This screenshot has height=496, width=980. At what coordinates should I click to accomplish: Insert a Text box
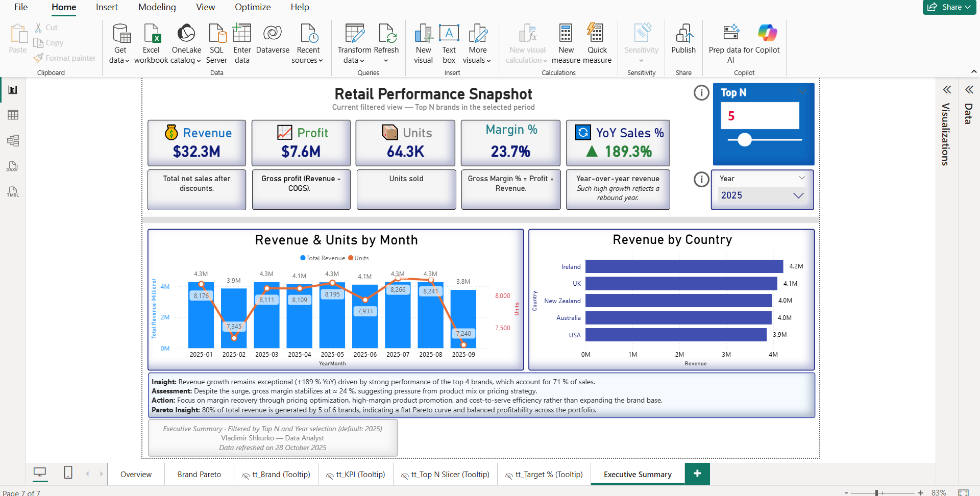coord(449,34)
